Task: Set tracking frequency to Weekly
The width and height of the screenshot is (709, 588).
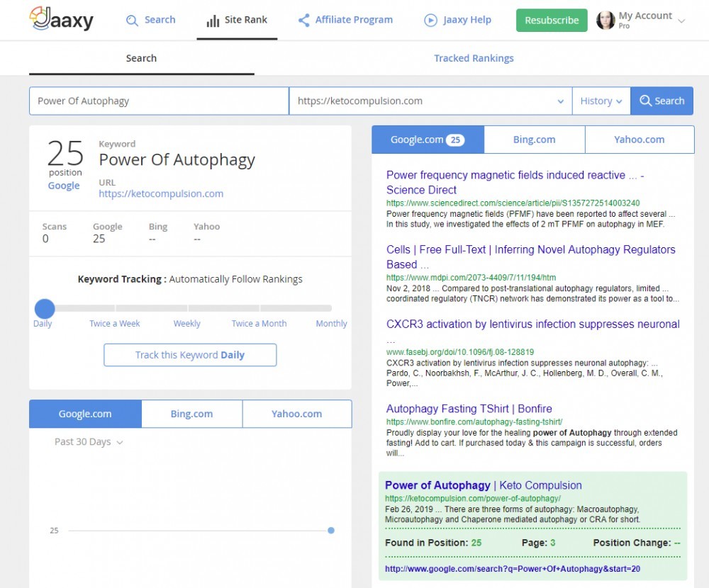Action: (x=186, y=324)
